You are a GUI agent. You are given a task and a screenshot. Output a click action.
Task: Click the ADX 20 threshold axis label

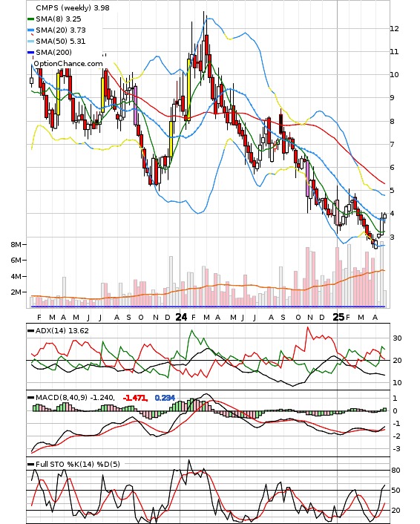click(397, 360)
